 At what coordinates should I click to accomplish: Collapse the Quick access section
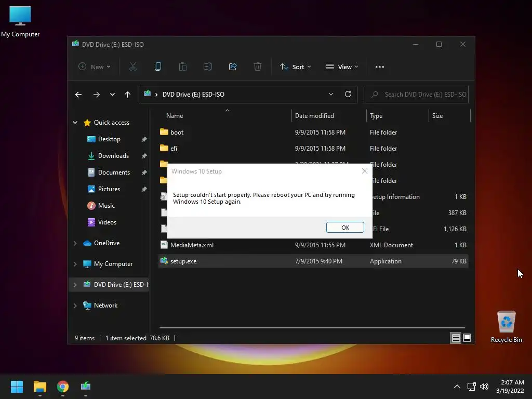point(75,123)
